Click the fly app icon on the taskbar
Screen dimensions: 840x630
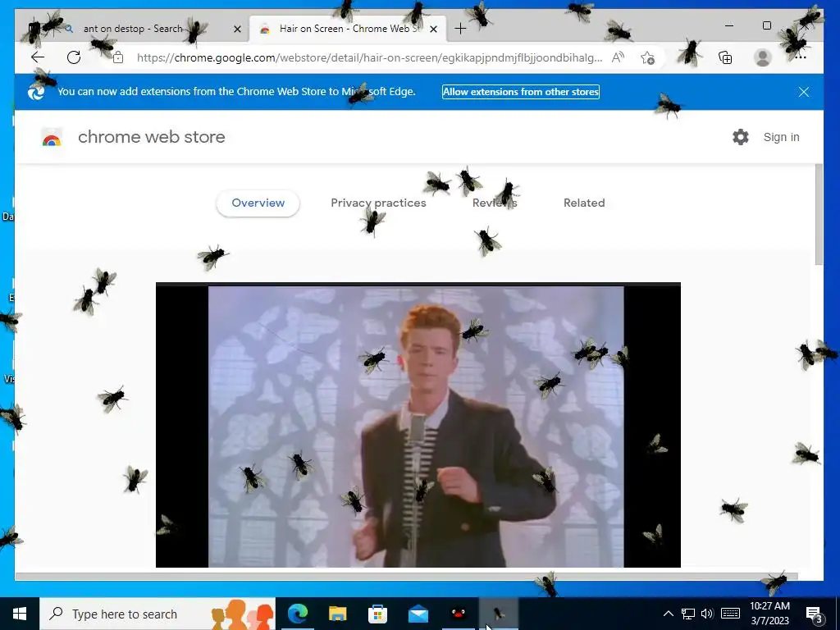pos(498,614)
